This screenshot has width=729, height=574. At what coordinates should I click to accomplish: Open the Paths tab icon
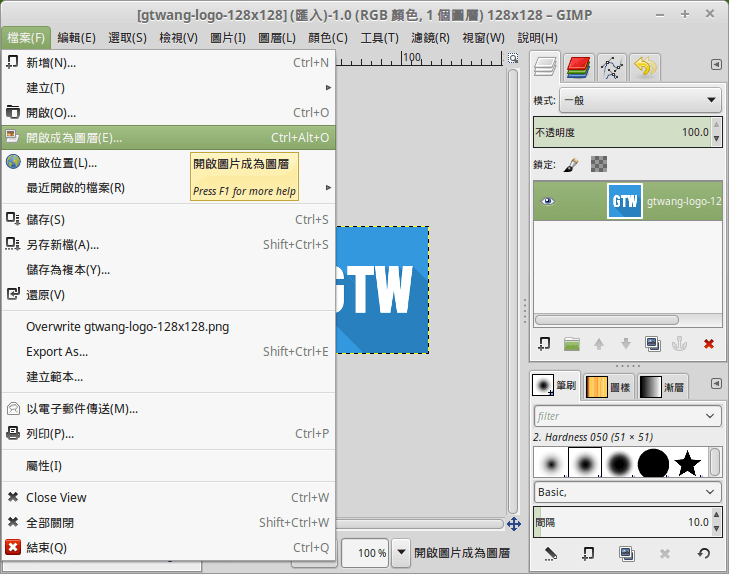(x=612, y=67)
